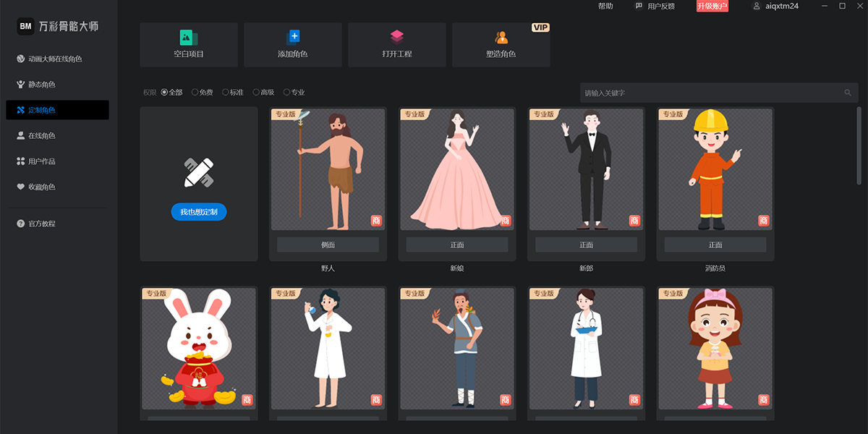Select the 专业 (professional) permission filter

(x=287, y=93)
